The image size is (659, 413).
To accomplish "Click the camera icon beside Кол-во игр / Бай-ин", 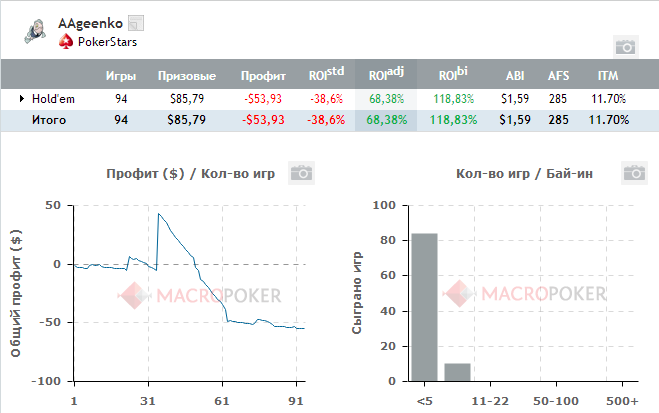I will click(x=633, y=173).
